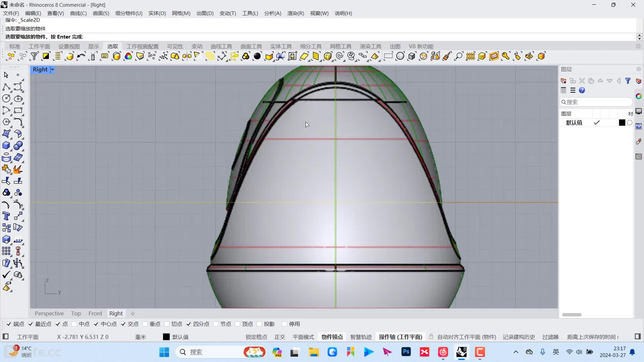Toggle 正交 ortho mode in status bar
Screen dimensions: 644x362
(280, 337)
